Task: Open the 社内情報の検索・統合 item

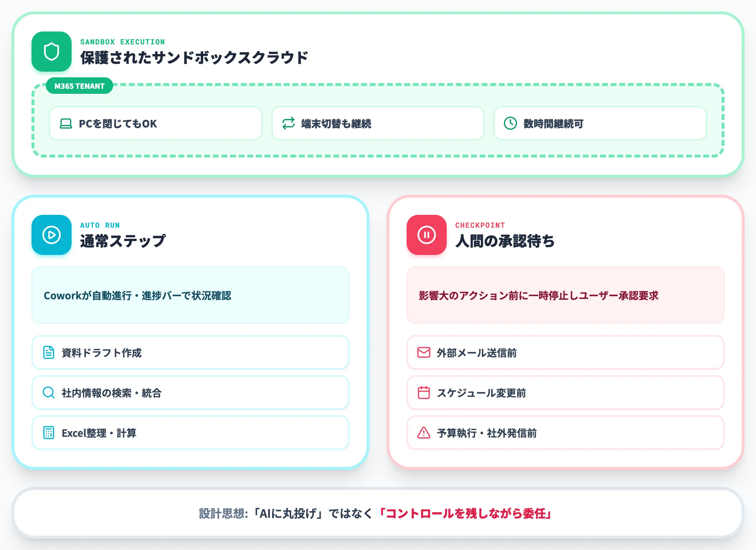Action: click(x=190, y=392)
